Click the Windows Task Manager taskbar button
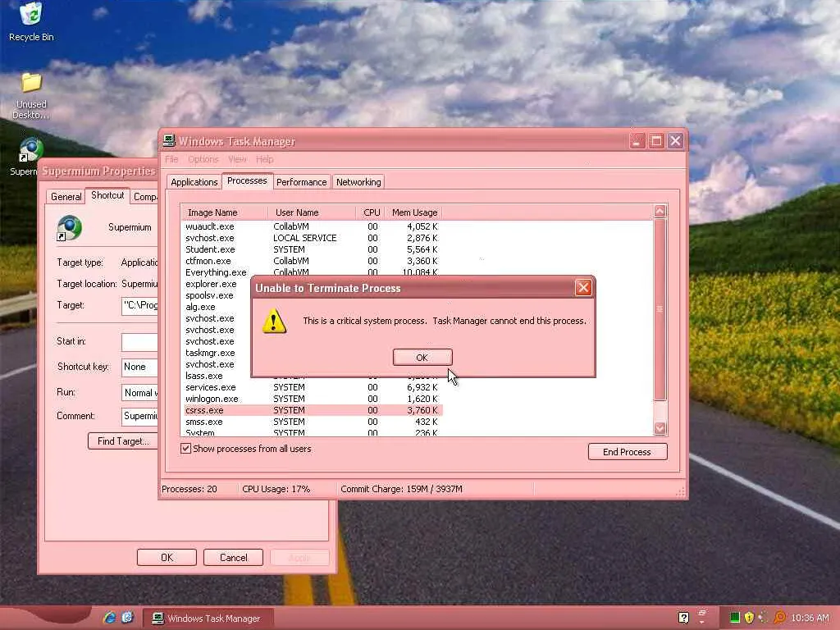840x630 pixels. click(208, 619)
